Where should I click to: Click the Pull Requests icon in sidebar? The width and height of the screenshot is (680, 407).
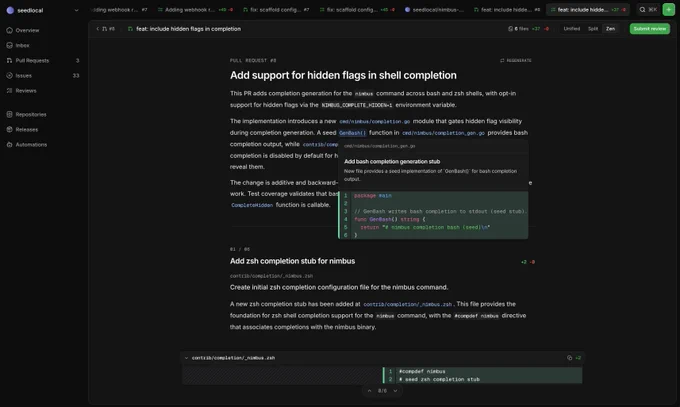(x=10, y=60)
